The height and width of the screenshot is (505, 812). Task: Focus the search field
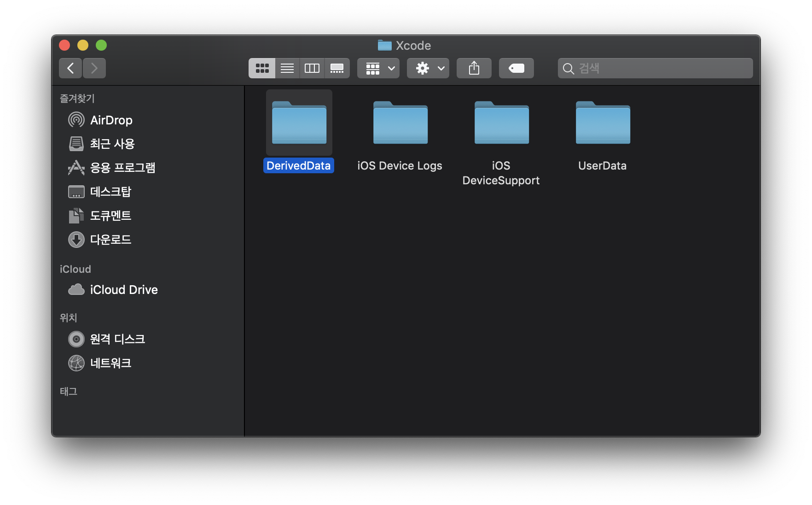point(655,68)
